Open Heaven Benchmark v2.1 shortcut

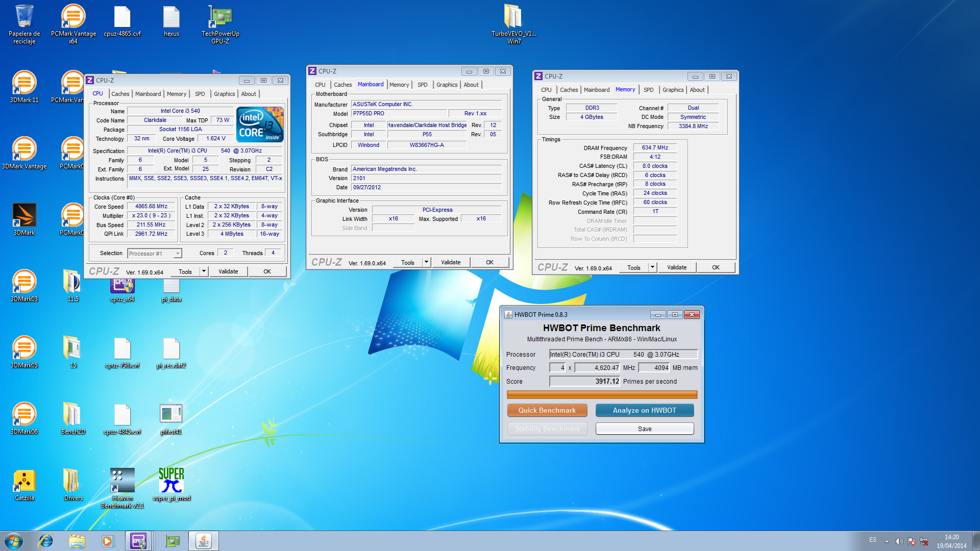122,488
